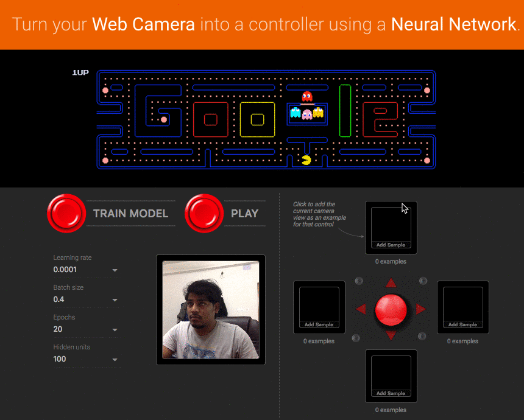Viewport: 524px width, 420px height.
Task: Click the up directional arrow on the joystick
Action: click(x=391, y=281)
